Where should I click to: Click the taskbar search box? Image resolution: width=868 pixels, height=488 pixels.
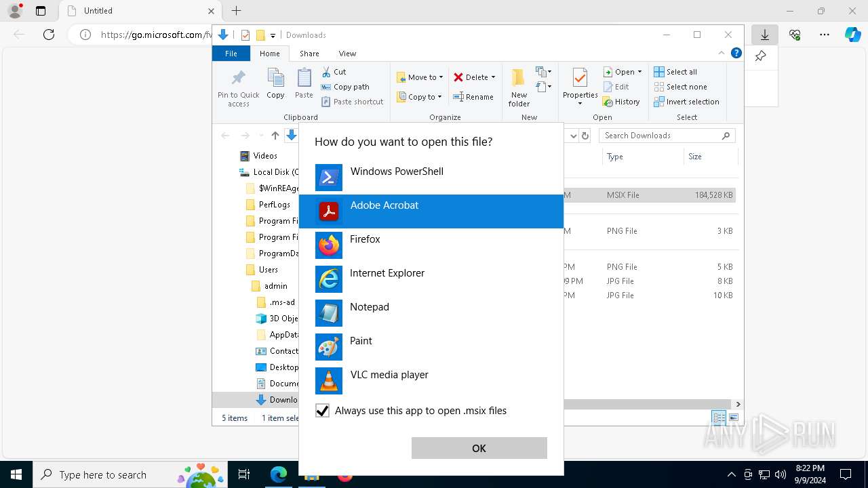tap(130, 474)
